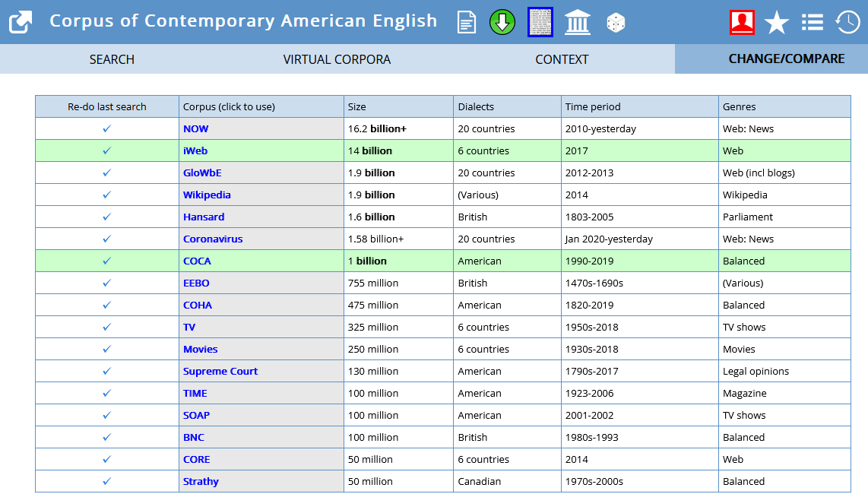Open the CORE corpus link
Screen dimensions: 868x494
click(x=197, y=460)
